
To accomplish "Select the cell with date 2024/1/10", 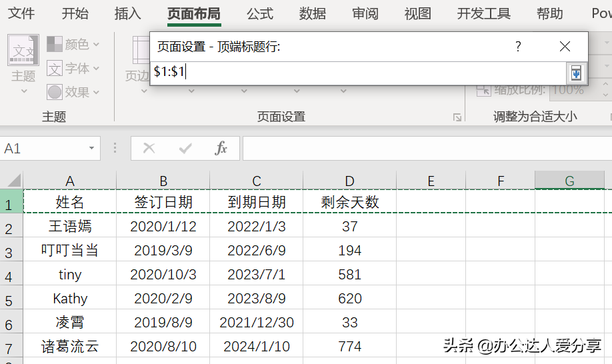I will tap(257, 346).
